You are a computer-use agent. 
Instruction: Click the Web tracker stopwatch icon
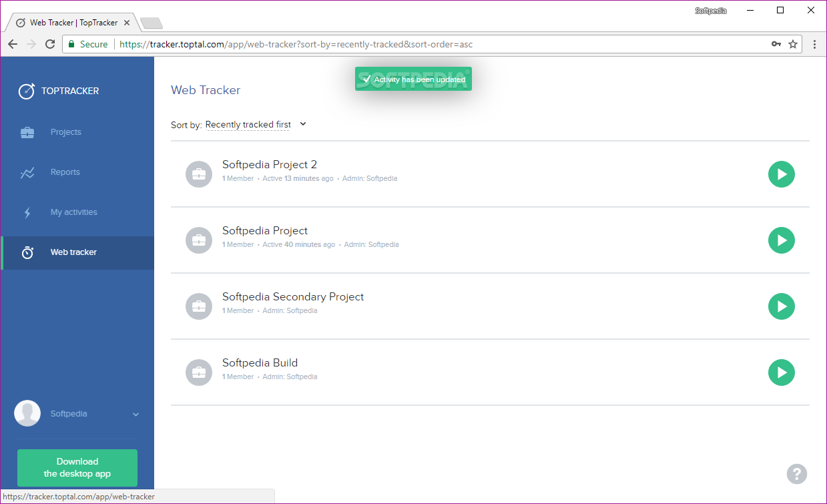[27, 252]
